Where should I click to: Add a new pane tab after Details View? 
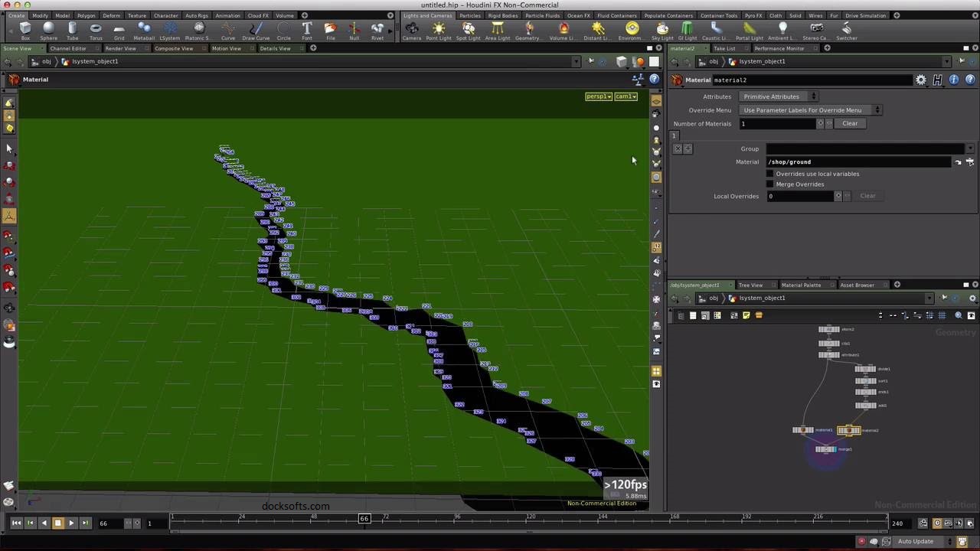313,48
